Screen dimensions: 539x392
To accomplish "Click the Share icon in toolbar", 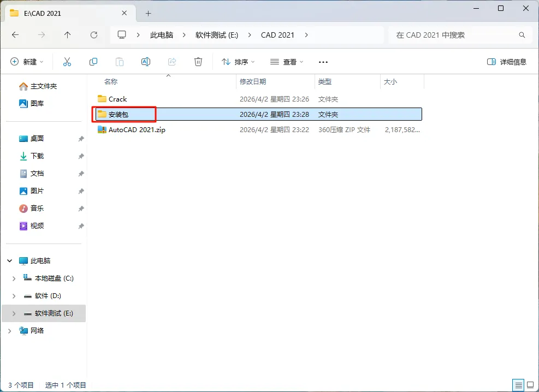I will point(172,62).
